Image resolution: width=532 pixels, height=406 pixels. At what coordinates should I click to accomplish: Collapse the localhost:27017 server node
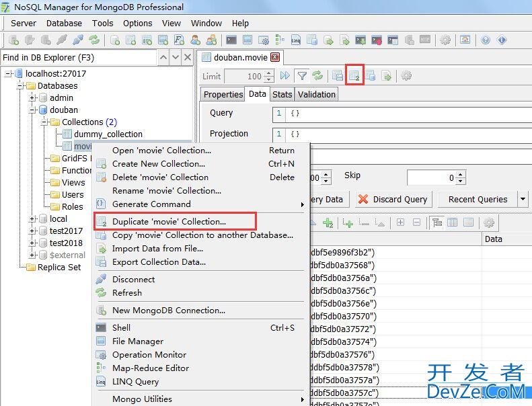pyautogui.click(x=8, y=73)
